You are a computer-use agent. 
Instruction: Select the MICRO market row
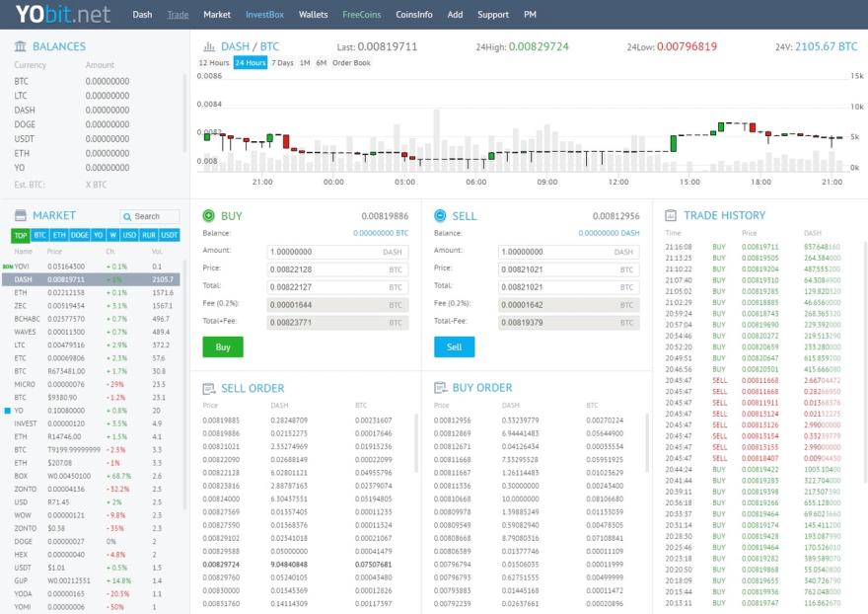92,384
